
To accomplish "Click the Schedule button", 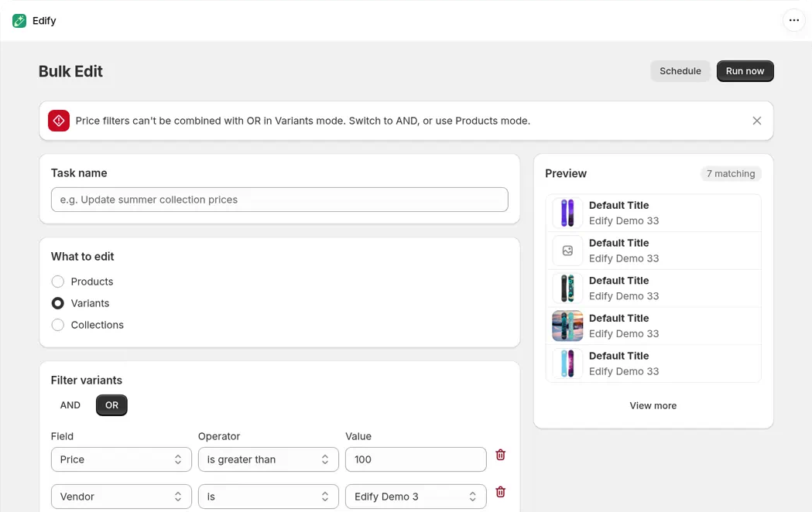I will (680, 71).
